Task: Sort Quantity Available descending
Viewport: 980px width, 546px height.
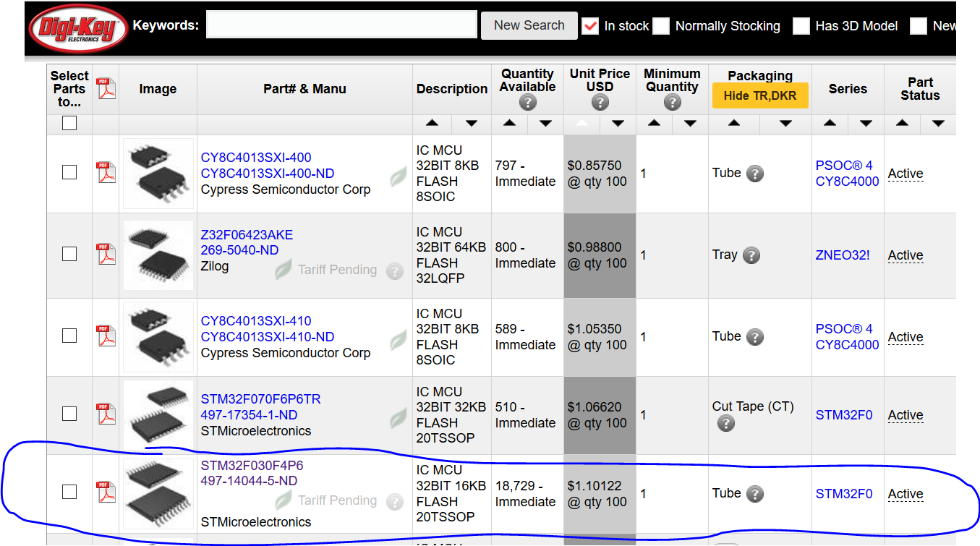Action: (x=545, y=124)
